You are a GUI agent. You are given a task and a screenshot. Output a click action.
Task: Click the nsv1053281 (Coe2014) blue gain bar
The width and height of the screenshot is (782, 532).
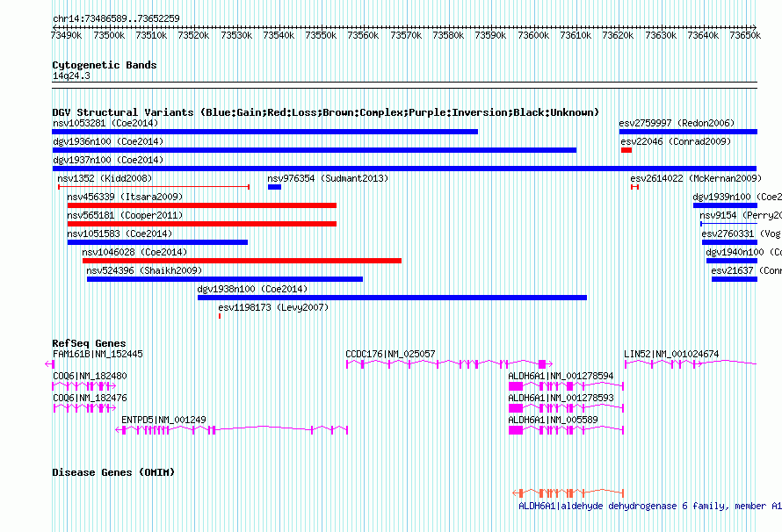(x=264, y=132)
